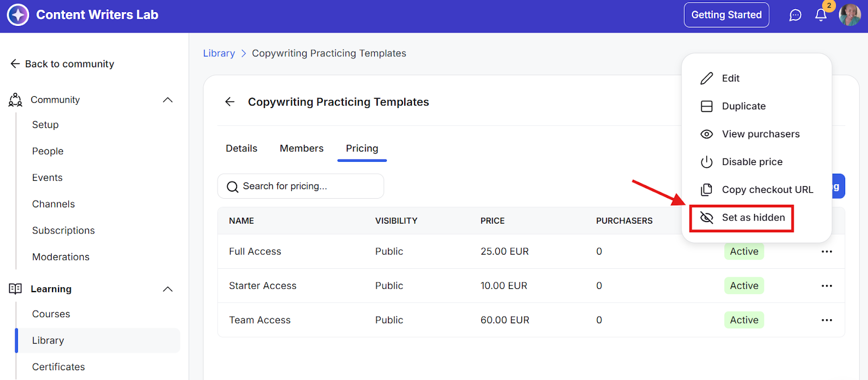Go to Library breadcrumb link

click(x=219, y=53)
